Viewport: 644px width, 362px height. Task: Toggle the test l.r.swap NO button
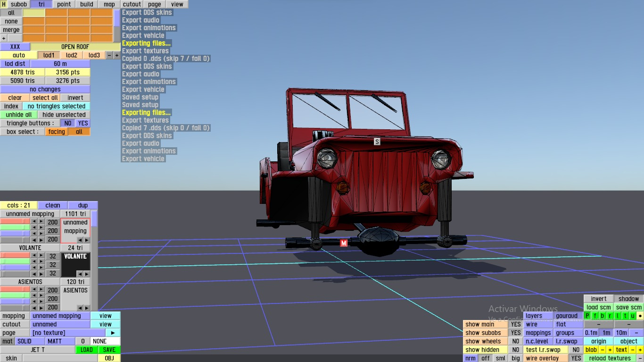(576, 350)
